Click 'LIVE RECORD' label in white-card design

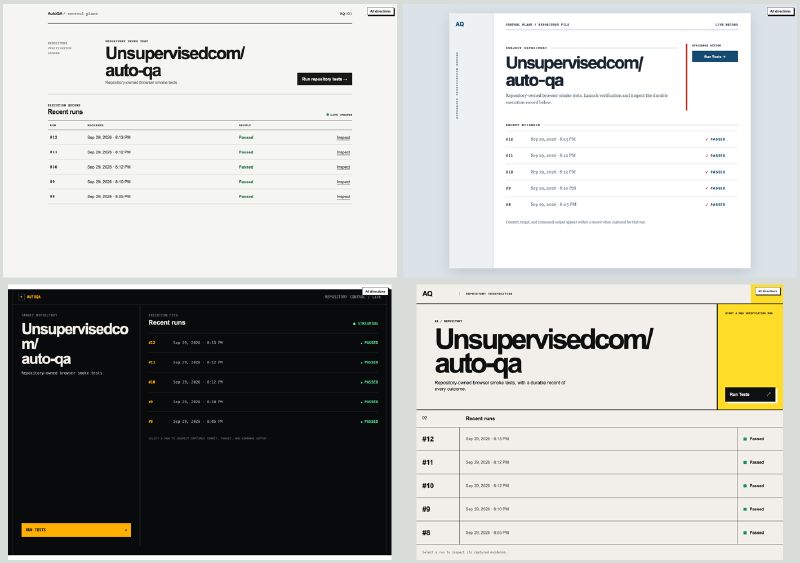pos(727,25)
